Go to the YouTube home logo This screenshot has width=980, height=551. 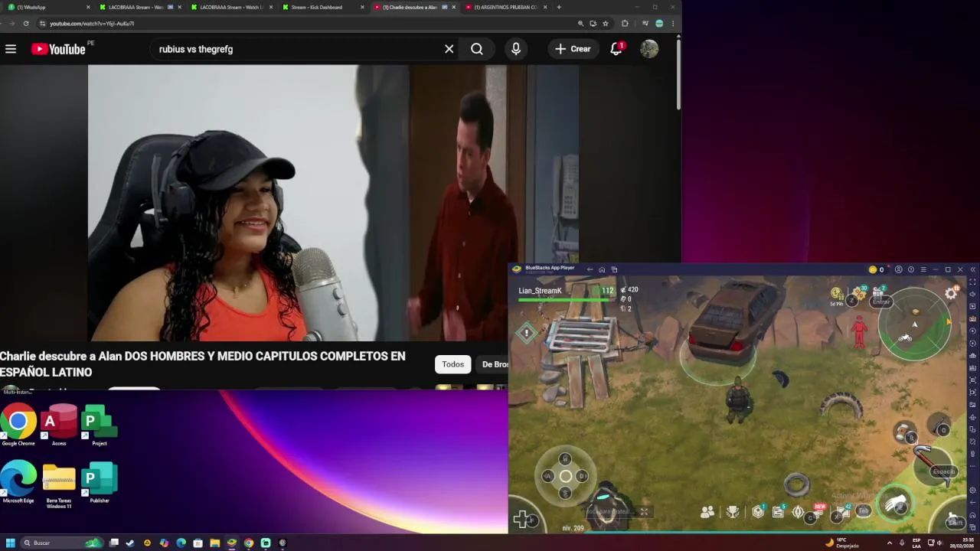click(58, 49)
